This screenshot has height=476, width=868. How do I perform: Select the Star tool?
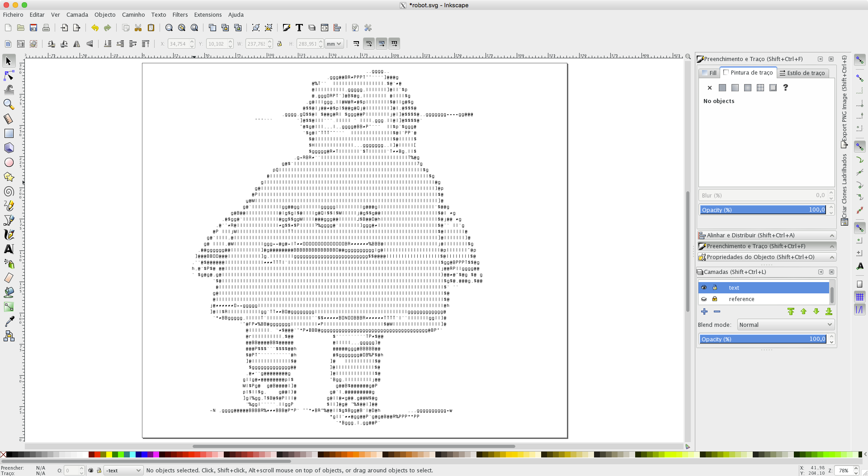coord(9,177)
